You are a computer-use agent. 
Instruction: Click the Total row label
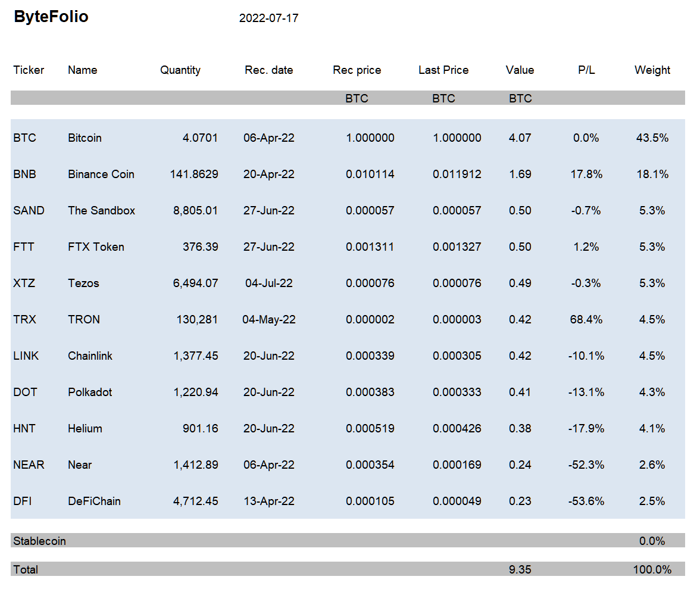(26, 569)
